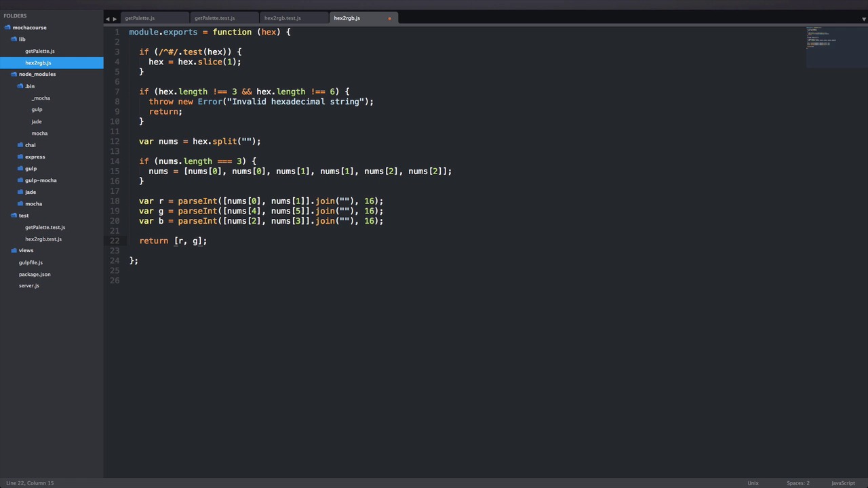The width and height of the screenshot is (868, 488).
Task: Click the "var nums" declaration line
Action: [200, 141]
